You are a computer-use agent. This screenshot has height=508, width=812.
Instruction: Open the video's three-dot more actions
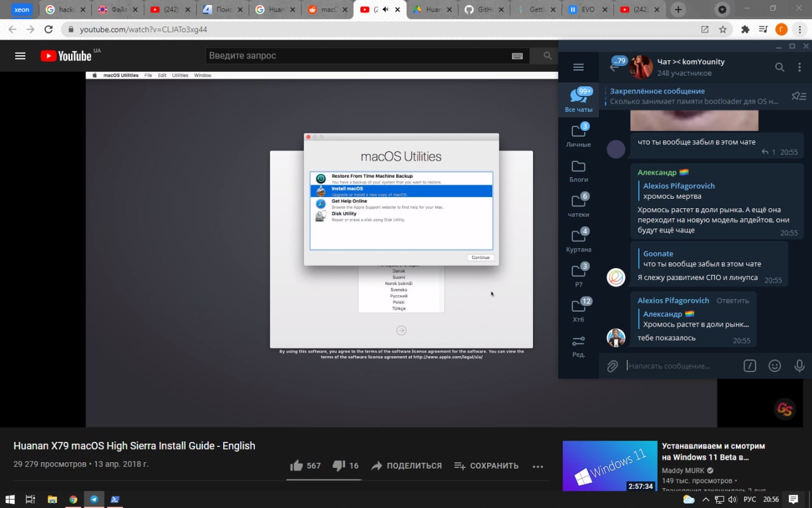(538, 466)
